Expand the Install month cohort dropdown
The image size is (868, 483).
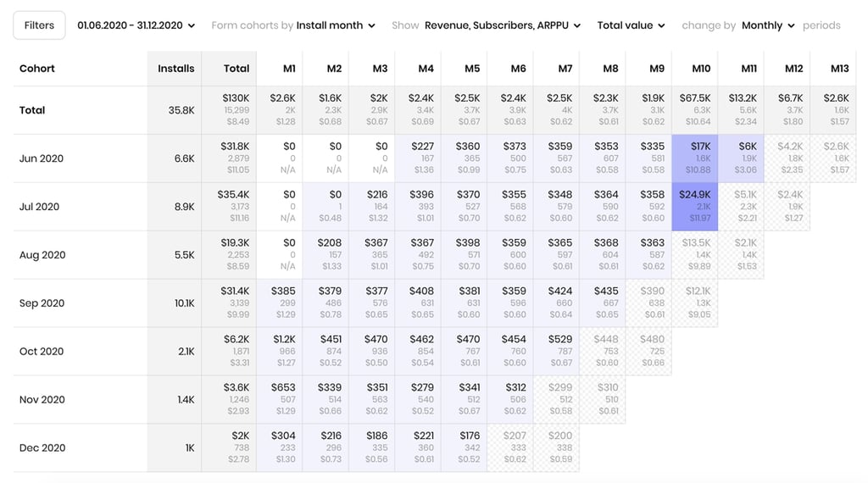tap(335, 25)
